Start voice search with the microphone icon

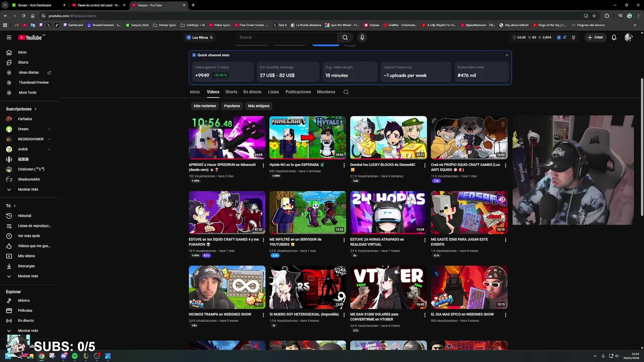tap(362, 37)
